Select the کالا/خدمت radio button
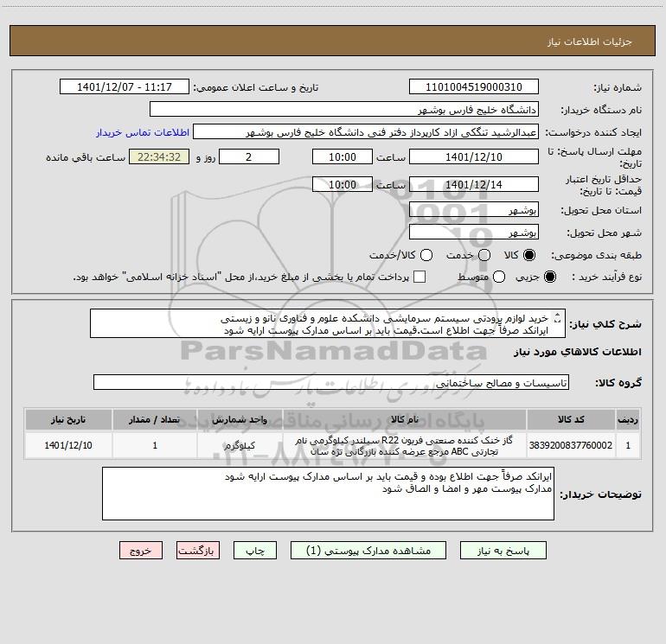This screenshot has height=644, width=666. [x=426, y=255]
